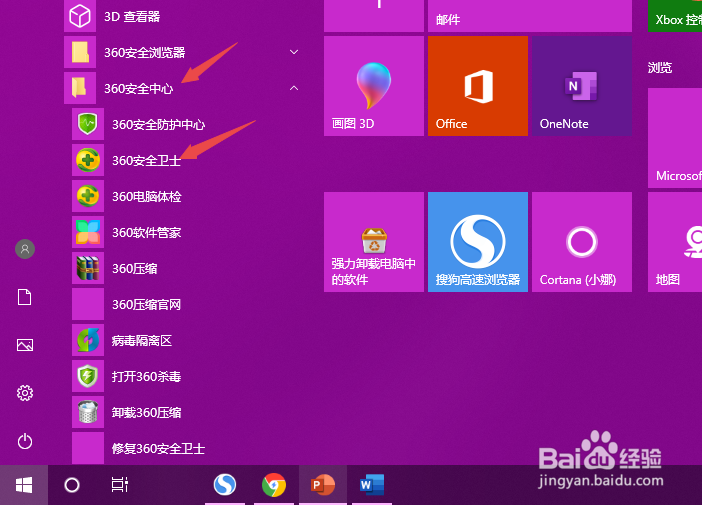Screen dimensions: 702x505
Task: Switch to PowerPoint on taskbar
Action: pyautogui.click(x=323, y=485)
